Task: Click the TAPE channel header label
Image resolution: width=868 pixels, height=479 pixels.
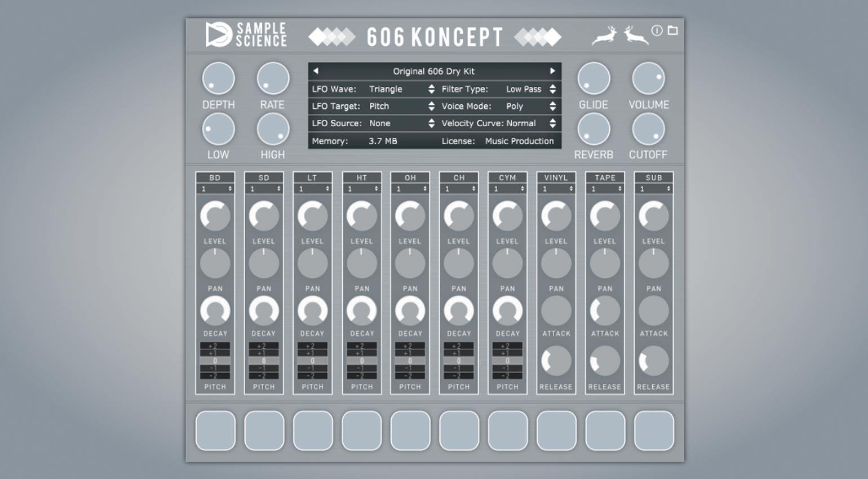Action: 605,178
